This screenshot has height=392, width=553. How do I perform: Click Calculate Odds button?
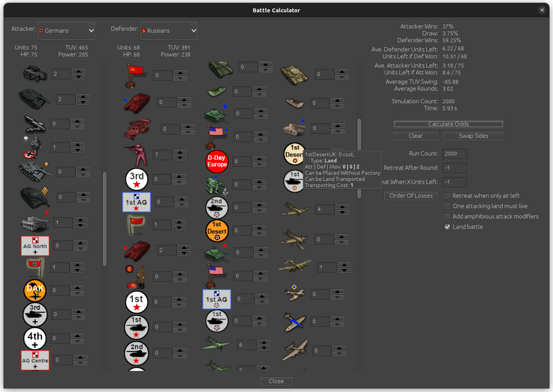click(448, 124)
